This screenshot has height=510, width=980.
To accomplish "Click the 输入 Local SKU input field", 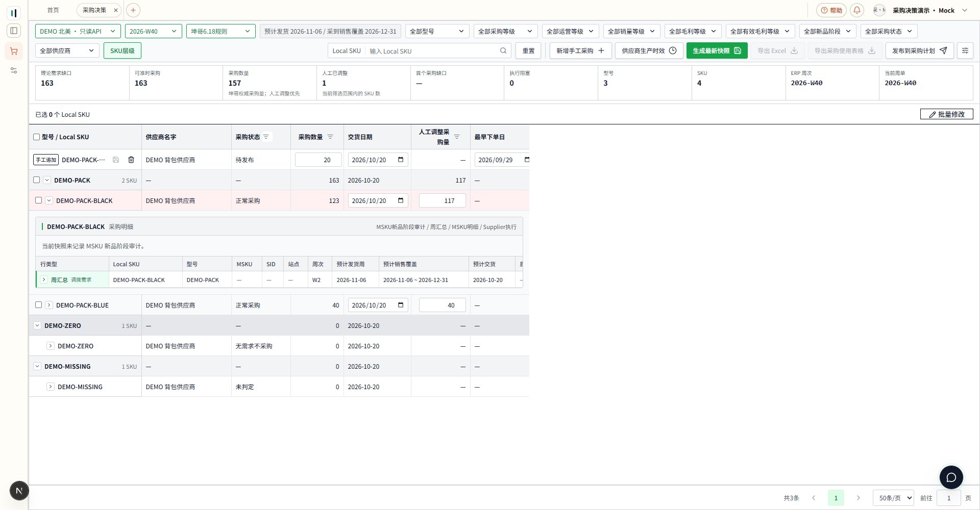I will (432, 51).
